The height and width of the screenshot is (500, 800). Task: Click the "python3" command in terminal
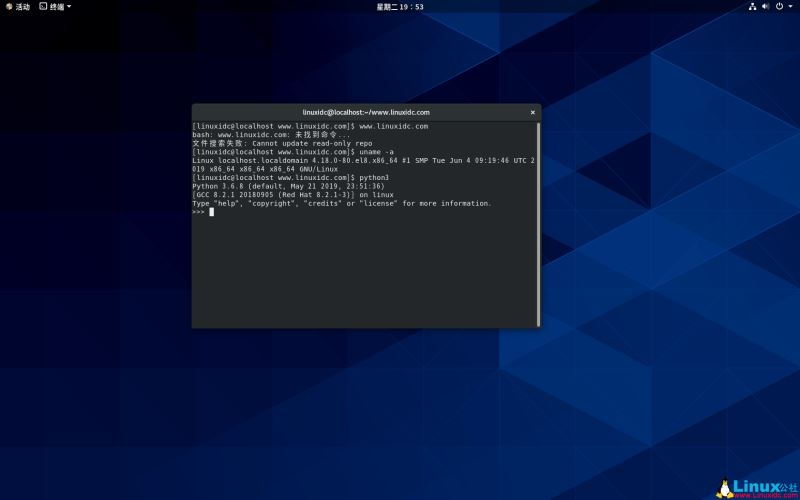click(x=374, y=178)
